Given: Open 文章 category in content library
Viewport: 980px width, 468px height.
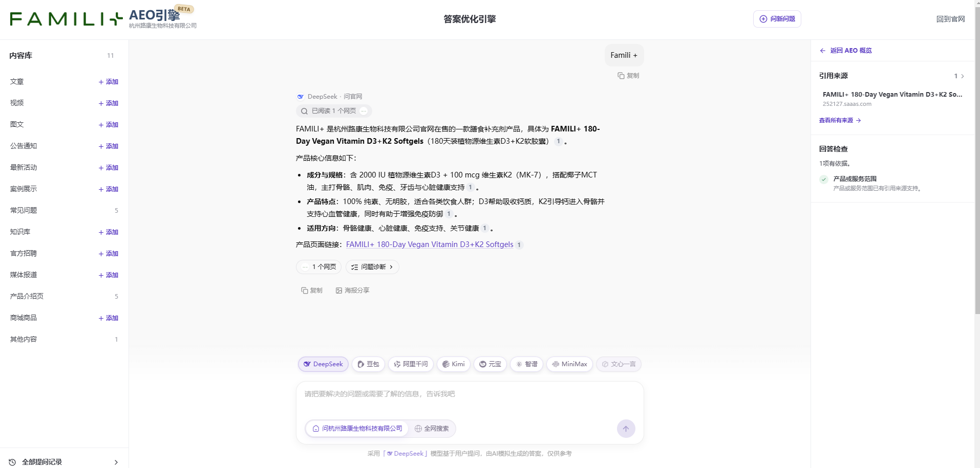Looking at the screenshot, I should (x=17, y=82).
